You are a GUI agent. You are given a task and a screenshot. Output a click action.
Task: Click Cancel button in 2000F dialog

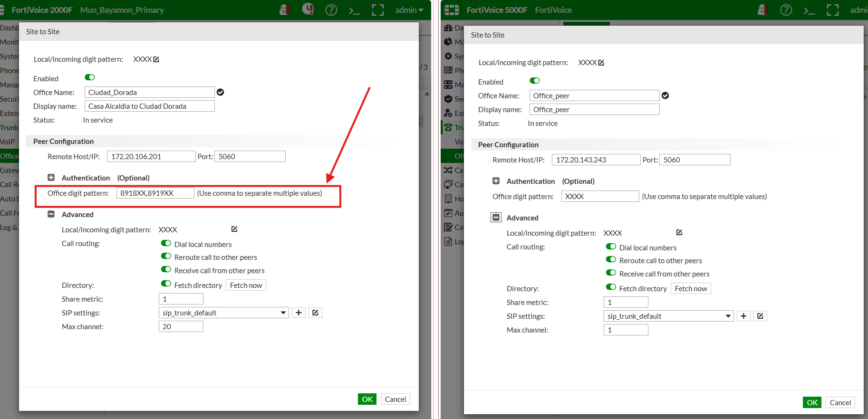(395, 399)
